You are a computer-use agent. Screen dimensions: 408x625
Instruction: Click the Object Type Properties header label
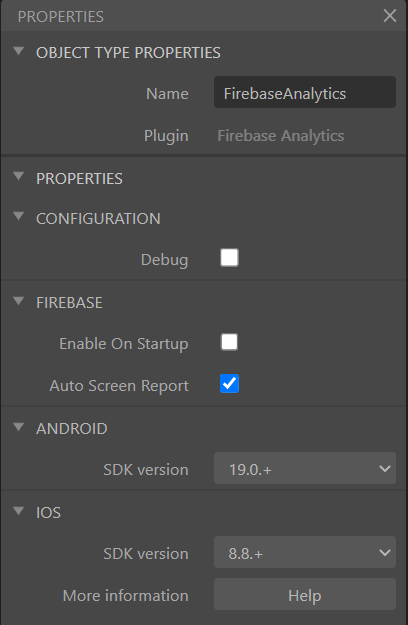[x=128, y=53]
